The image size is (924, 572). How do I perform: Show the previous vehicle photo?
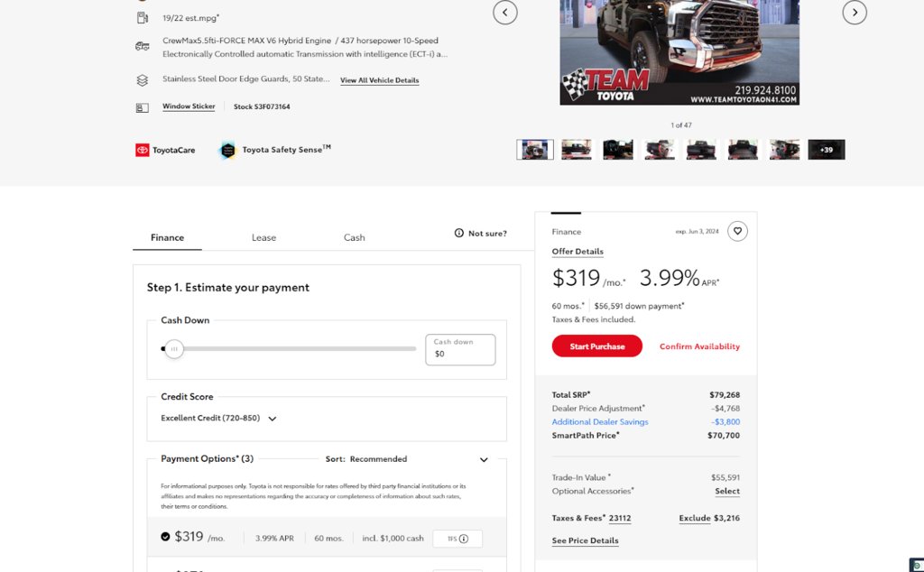(505, 13)
